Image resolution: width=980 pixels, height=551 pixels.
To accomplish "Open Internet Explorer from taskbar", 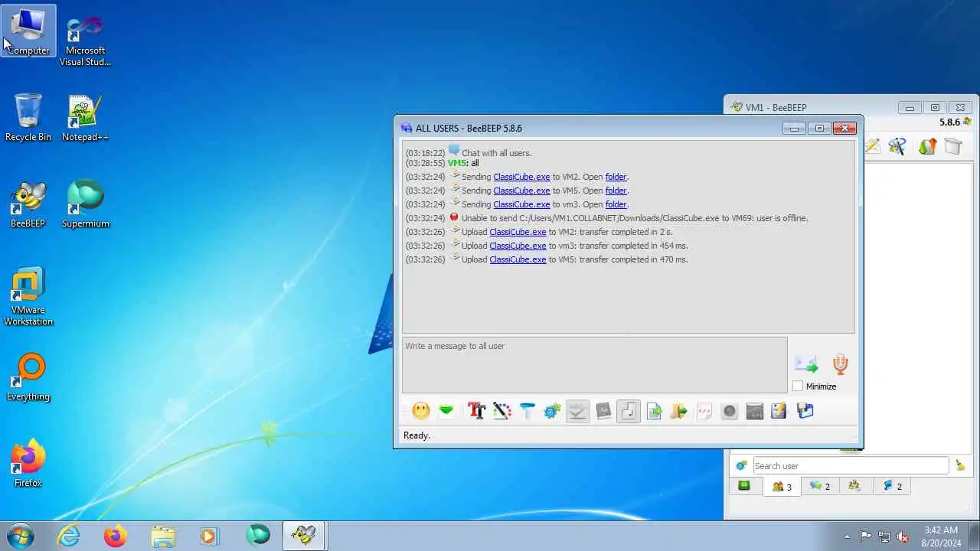I will tap(69, 535).
